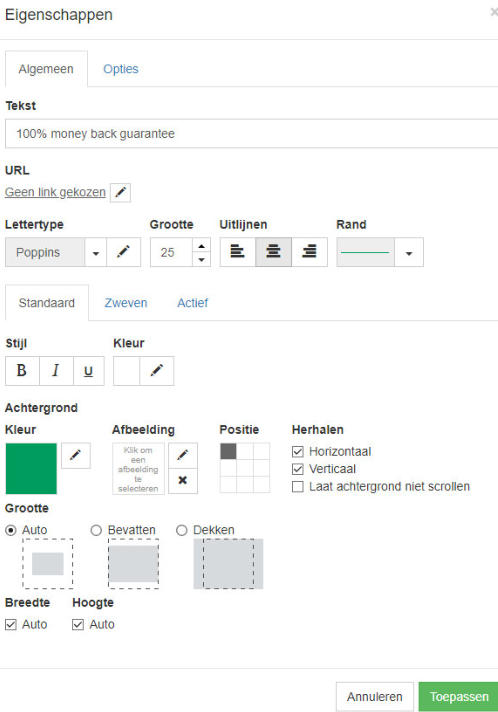Remove the background image with X icon
The width and height of the screenshot is (498, 712).
(183, 481)
